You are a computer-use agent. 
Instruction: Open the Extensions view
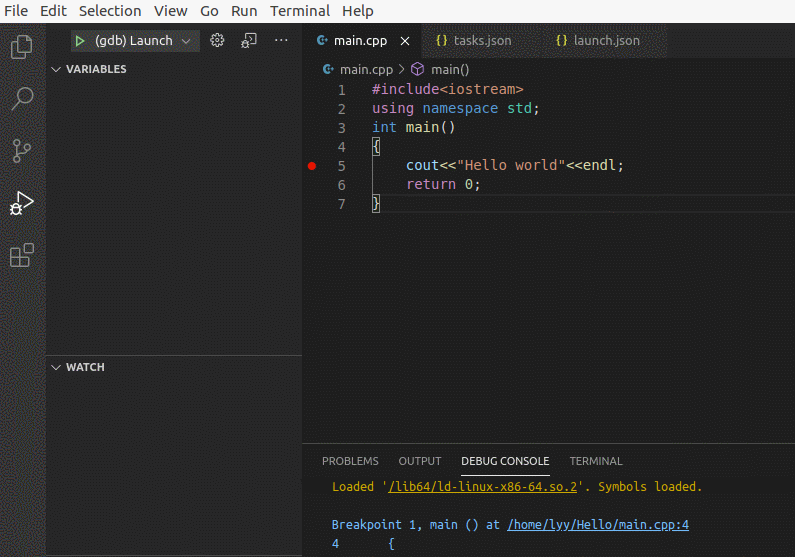pyautogui.click(x=22, y=255)
